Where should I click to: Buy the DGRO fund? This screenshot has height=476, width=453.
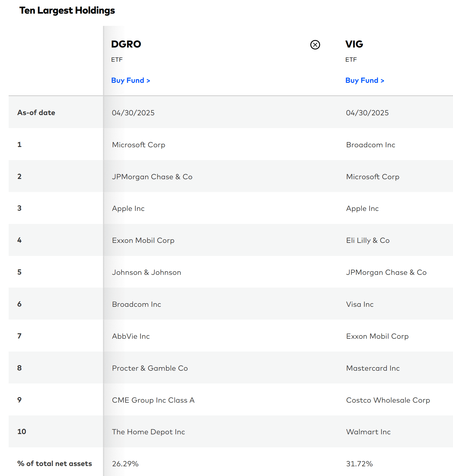click(131, 80)
